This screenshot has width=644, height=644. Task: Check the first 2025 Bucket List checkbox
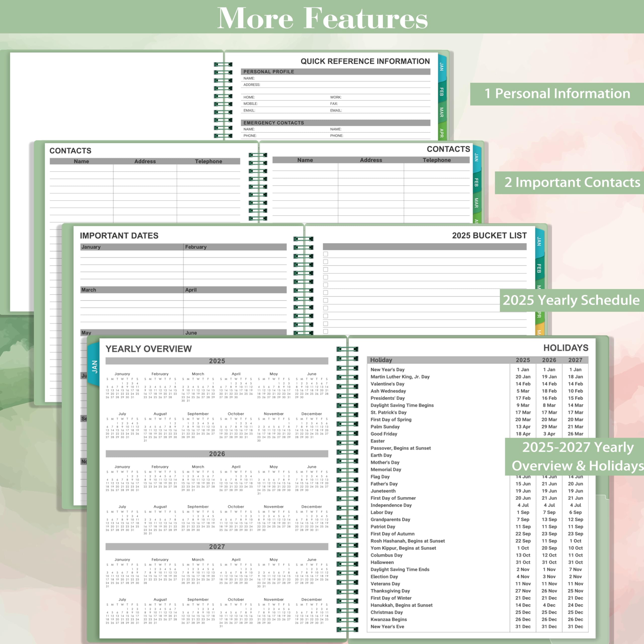pyautogui.click(x=326, y=254)
